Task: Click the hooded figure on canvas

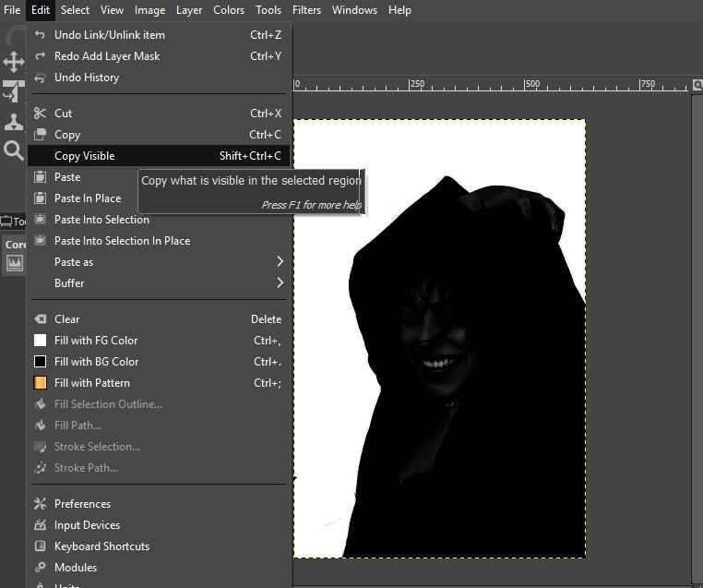Action: pyautogui.click(x=466, y=367)
